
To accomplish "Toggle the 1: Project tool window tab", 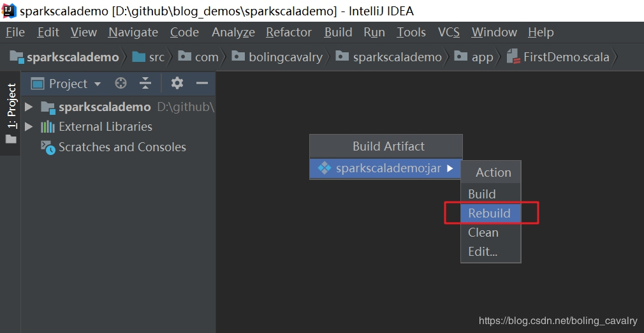I will coord(11,114).
